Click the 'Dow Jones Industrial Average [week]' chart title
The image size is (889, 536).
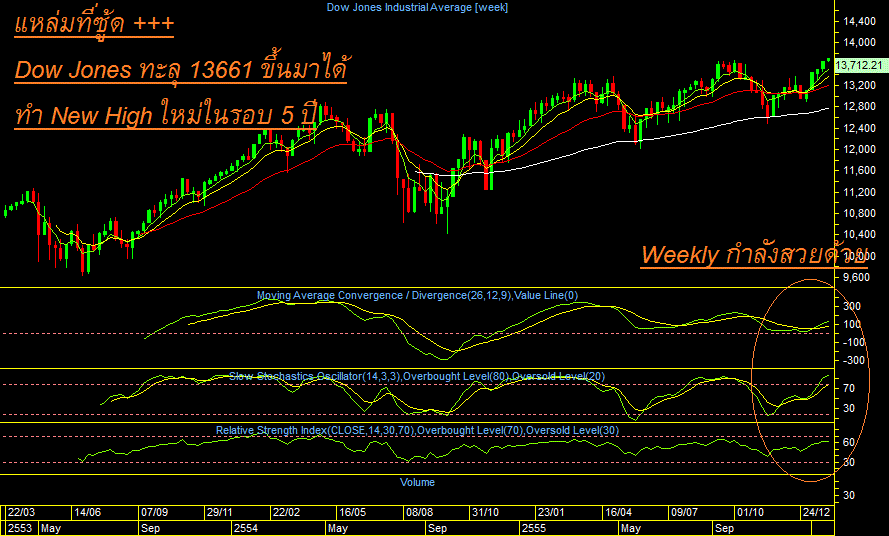pyautogui.click(x=417, y=7)
